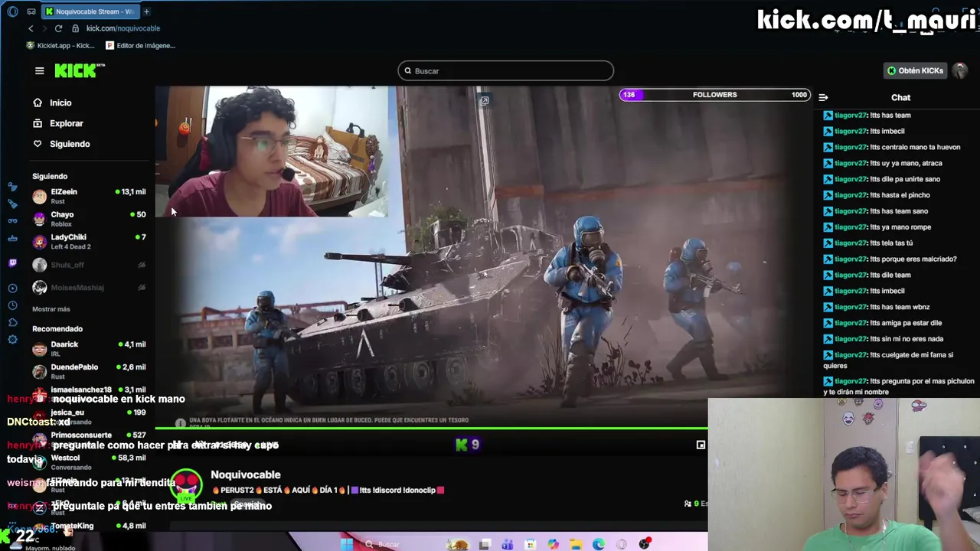Screen dimensions: 980x551
Task: Click chat message '!tts hasta el pincho'
Action: [876, 195]
